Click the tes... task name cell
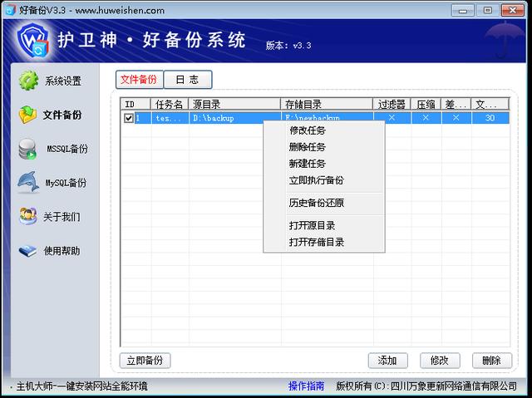This screenshot has width=532, height=398. pyautogui.click(x=170, y=118)
